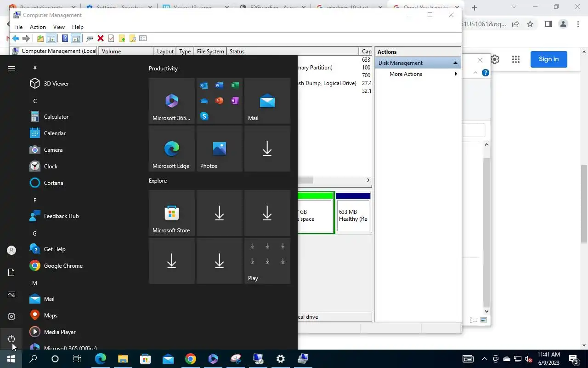Click the Help toolbar icon in Computer Management
This screenshot has width=588, height=368.
pos(65,39)
